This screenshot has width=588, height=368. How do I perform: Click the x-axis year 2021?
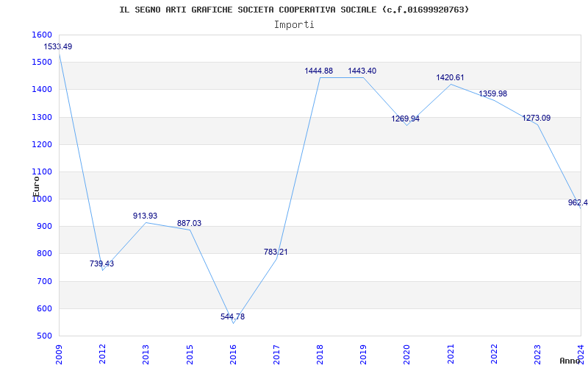(451, 354)
